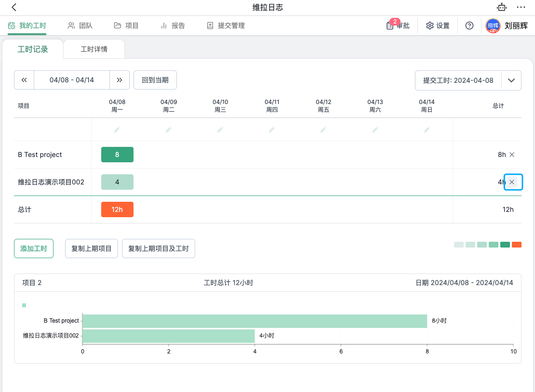
Task: Go to the previous week
Action: click(x=24, y=80)
